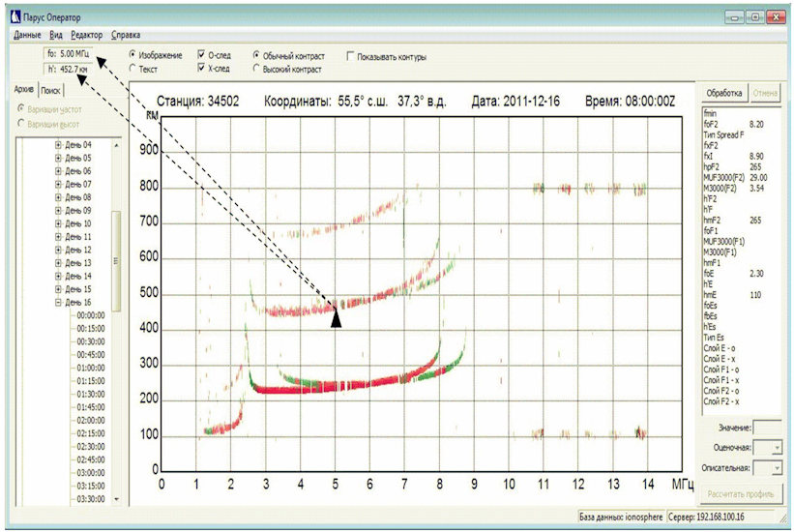This screenshot has height=532, width=794.
Task: Enable Показывать контуры checkbox
Action: coord(350,56)
